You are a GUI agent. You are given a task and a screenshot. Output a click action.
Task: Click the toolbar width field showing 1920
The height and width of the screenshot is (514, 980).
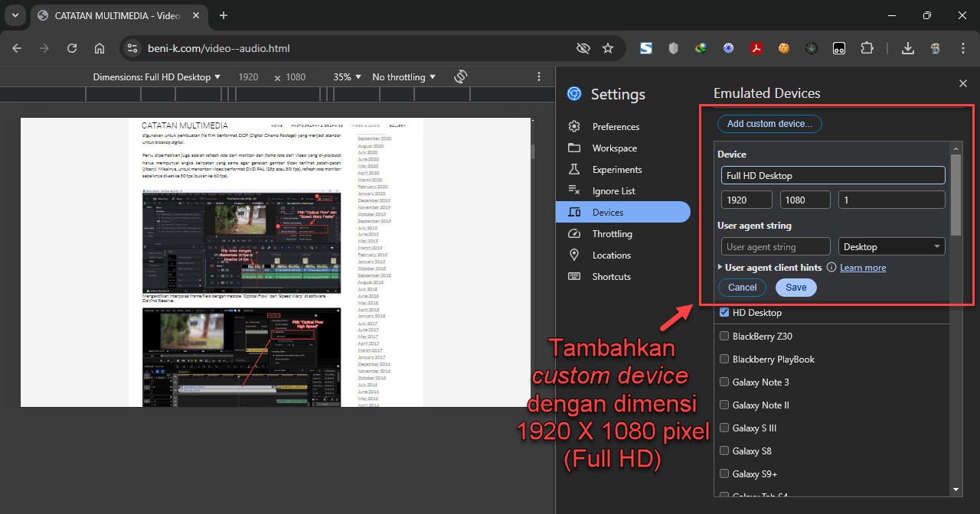click(248, 77)
